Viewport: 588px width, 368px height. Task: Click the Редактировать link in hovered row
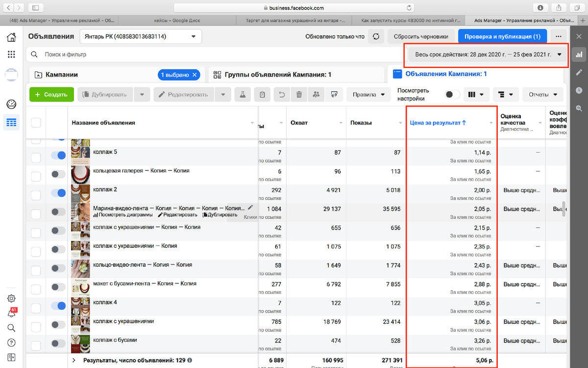[177, 215]
